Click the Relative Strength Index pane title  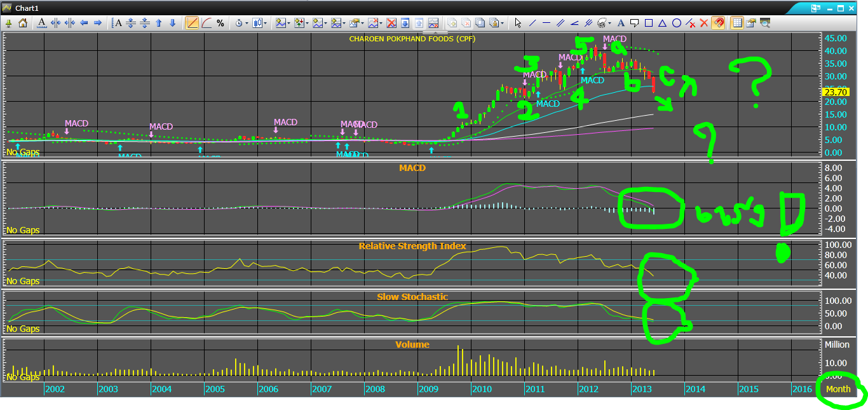tap(412, 246)
